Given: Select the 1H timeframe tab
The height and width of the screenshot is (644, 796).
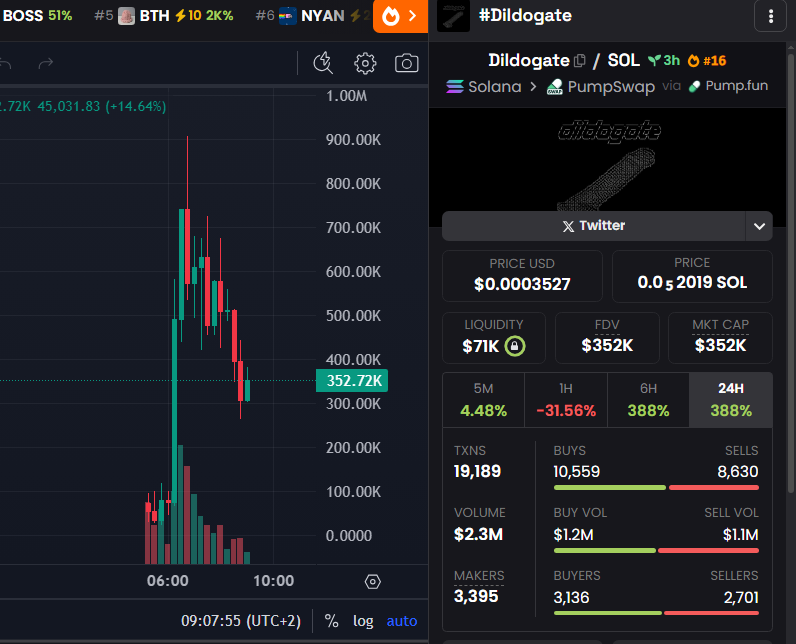Looking at the screenshot, I should [x=566, y=400].
